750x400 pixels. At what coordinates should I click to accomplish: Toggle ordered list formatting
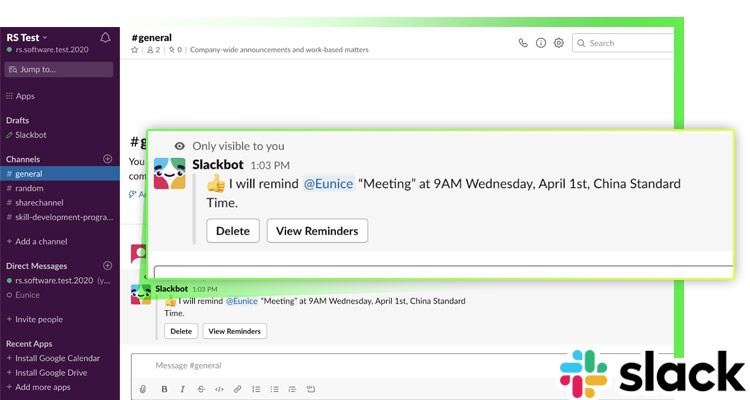click(x=256, y=389)
